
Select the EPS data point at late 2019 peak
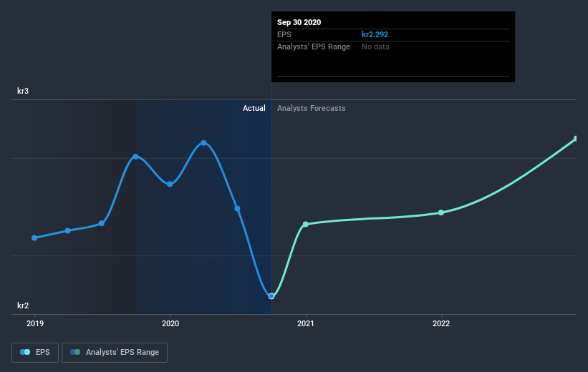136,156
